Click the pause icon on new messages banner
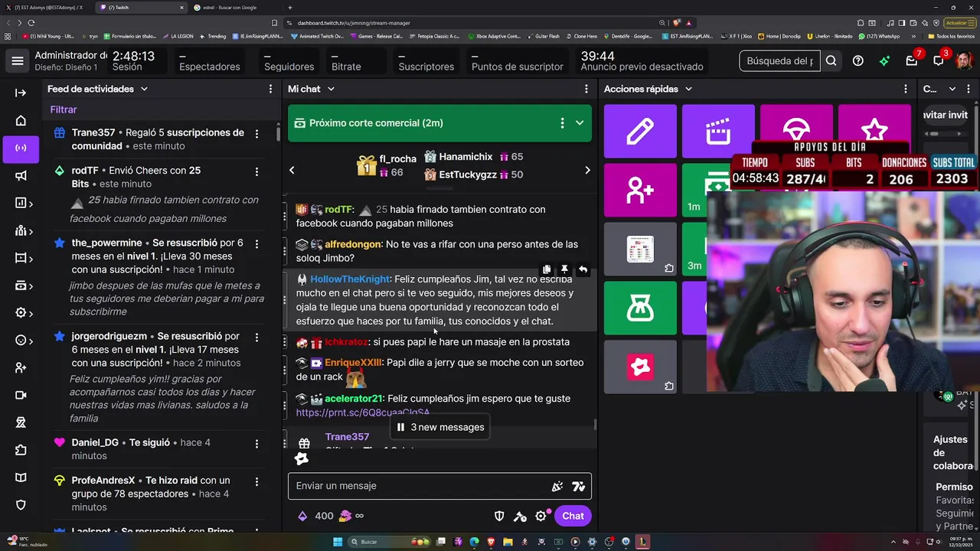The height and width of the screenshot is (551, 980). coord(400,427)
